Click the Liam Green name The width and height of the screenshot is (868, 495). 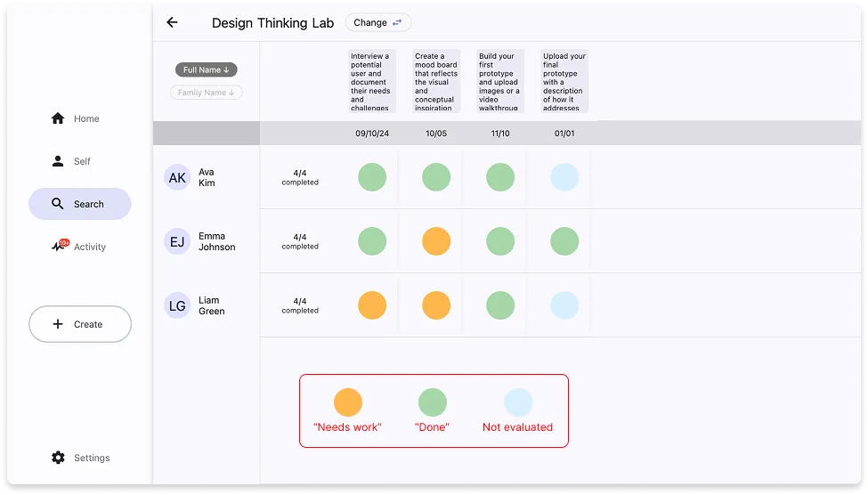(212, 305)
